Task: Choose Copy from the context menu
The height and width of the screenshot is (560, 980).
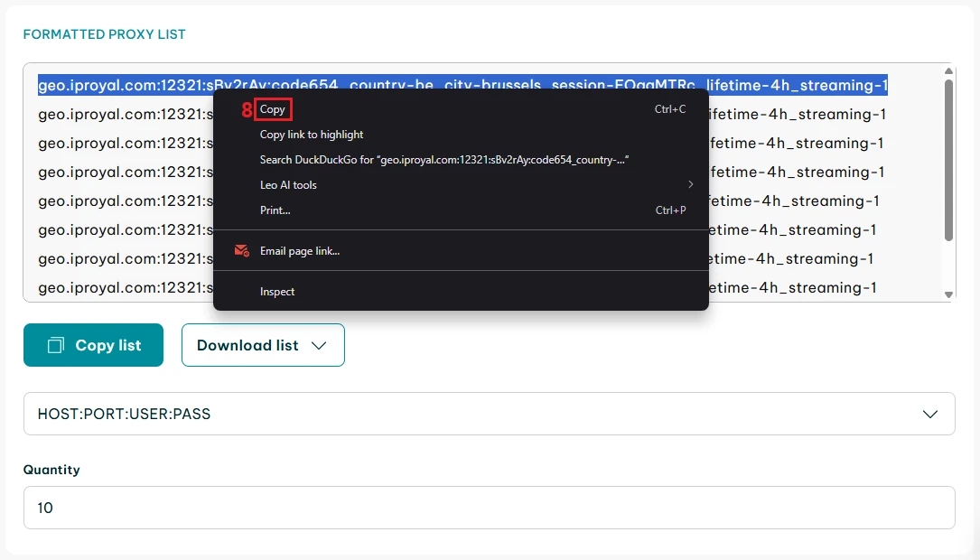Action: [x=273, y=109]
